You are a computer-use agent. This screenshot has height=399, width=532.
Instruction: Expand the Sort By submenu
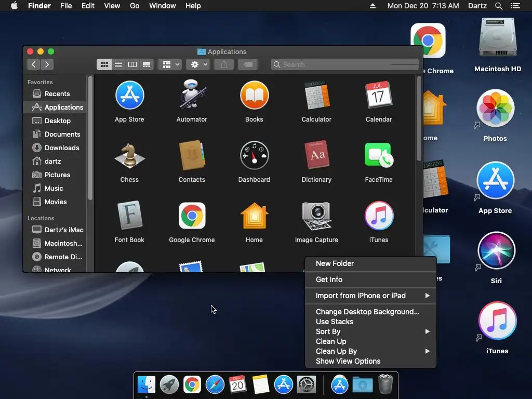pyautogui.click(x=370, y=331)
